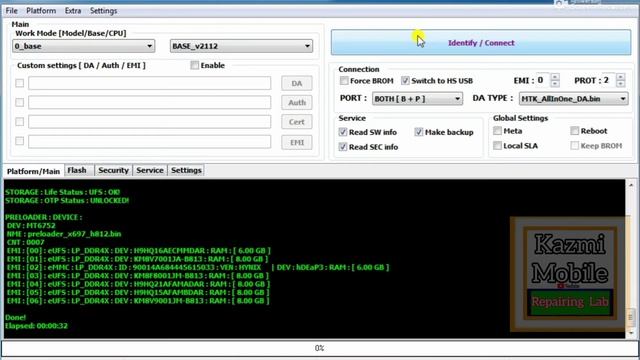
Task: Click log scrollbar up arrow
Action: 631,184
